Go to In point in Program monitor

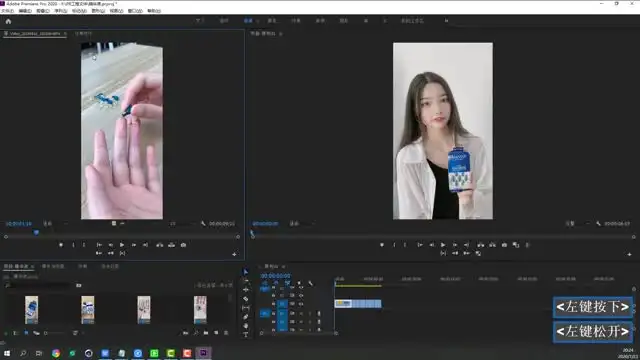click(x=420, y=245)
